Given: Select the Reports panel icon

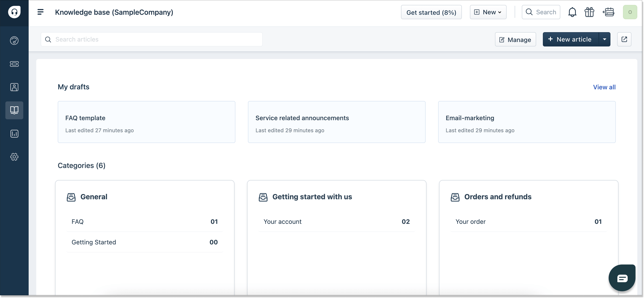Looking at the screenshot, I should 14,133.
